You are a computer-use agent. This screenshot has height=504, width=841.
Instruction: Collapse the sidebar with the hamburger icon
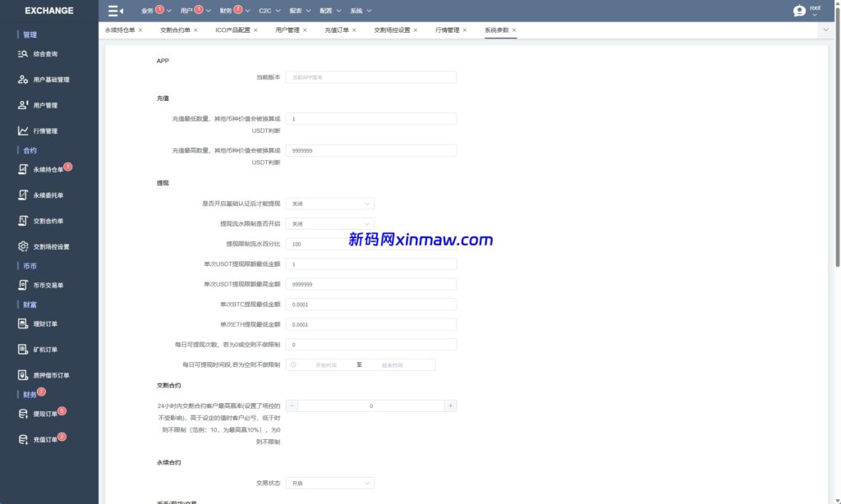[115, 11]
